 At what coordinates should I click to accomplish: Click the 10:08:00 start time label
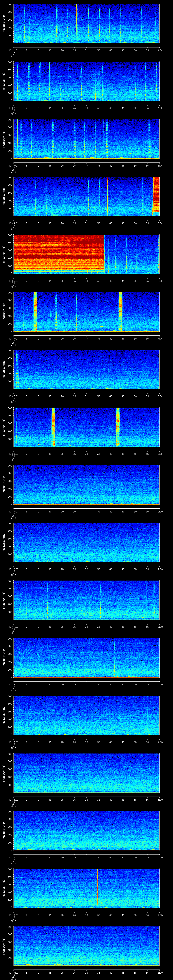13,454
